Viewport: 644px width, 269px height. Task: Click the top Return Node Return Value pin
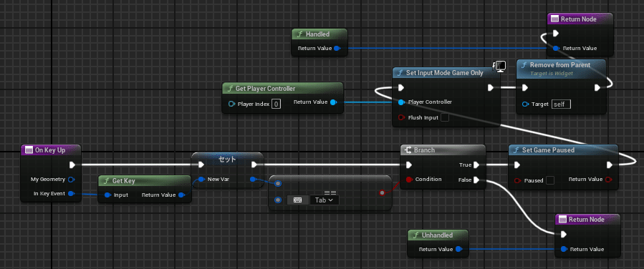tap(556, 49)
